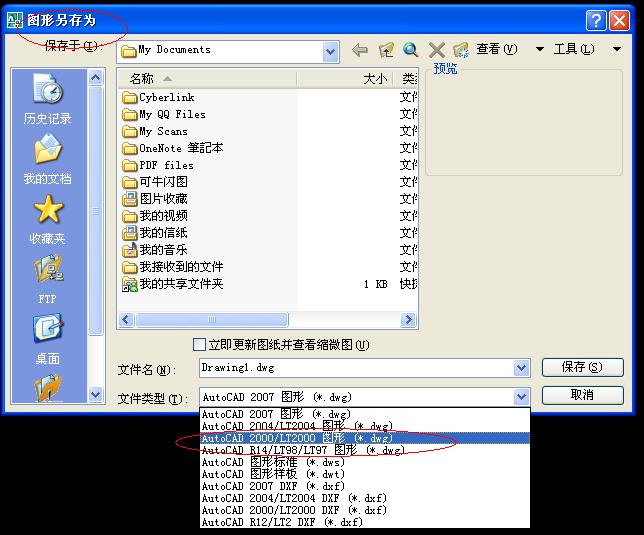Click the places bar scroll up arrow

[95, 77]
